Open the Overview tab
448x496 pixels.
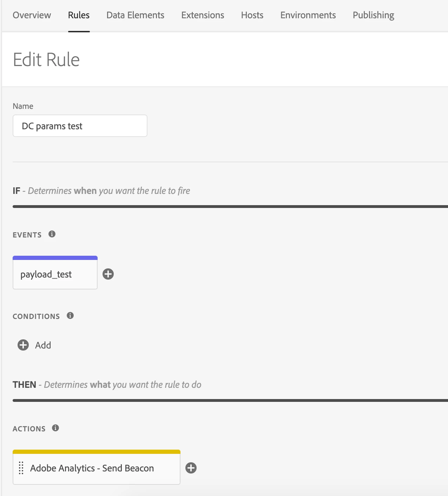(32, 15)
